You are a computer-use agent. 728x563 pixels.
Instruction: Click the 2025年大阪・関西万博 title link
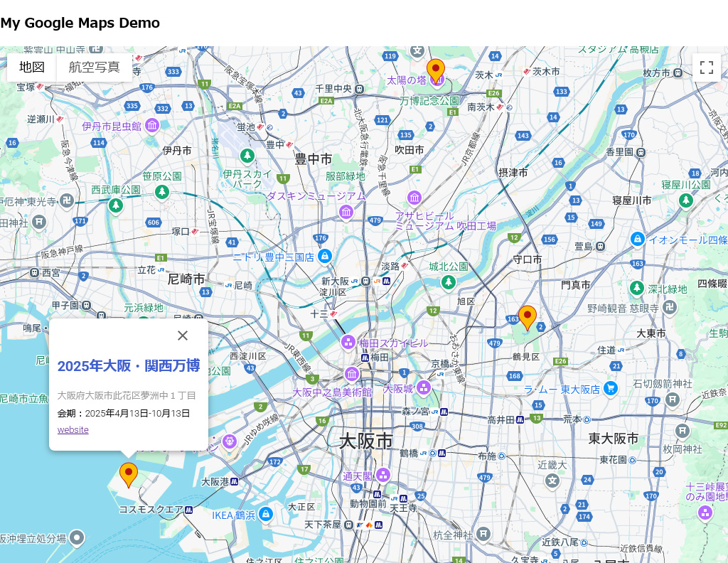tap(128, 365)
